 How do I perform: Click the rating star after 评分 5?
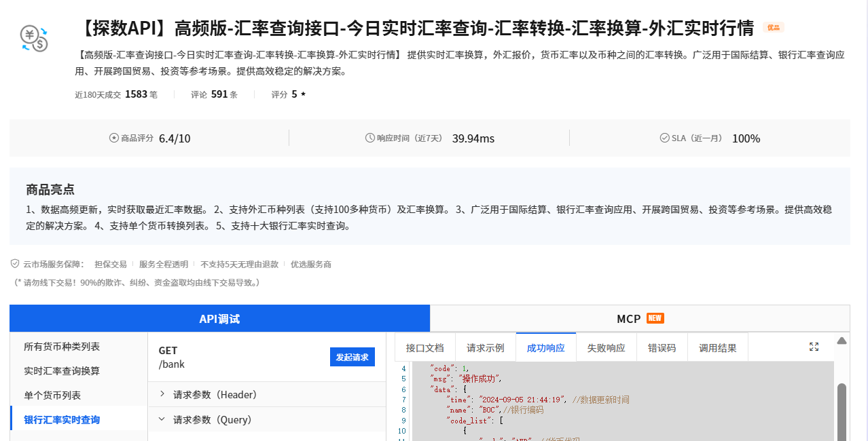pyautogui.click(x=303, y=94)
